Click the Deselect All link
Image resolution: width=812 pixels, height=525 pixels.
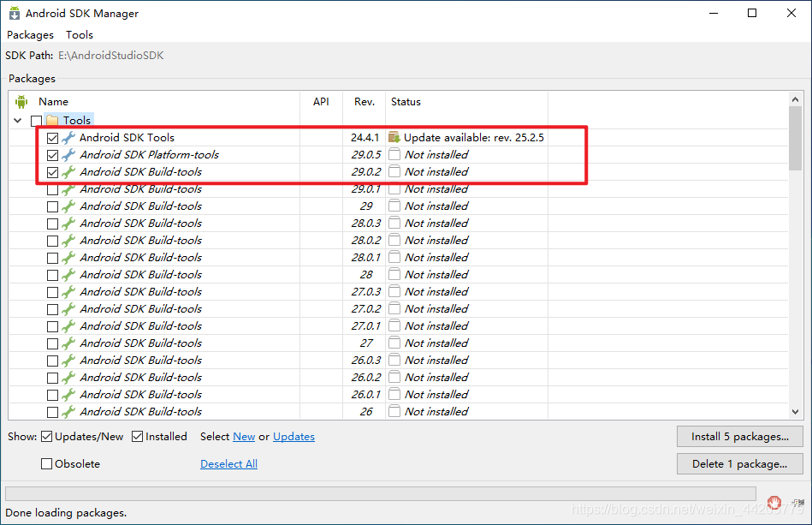pos(229,464)
